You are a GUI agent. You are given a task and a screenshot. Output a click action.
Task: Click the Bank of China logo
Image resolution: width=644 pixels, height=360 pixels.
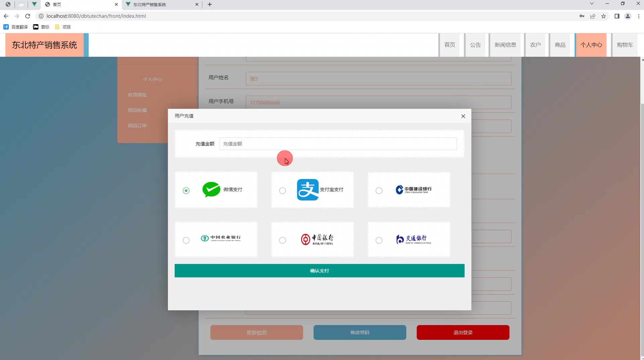(x=317, y=239)
